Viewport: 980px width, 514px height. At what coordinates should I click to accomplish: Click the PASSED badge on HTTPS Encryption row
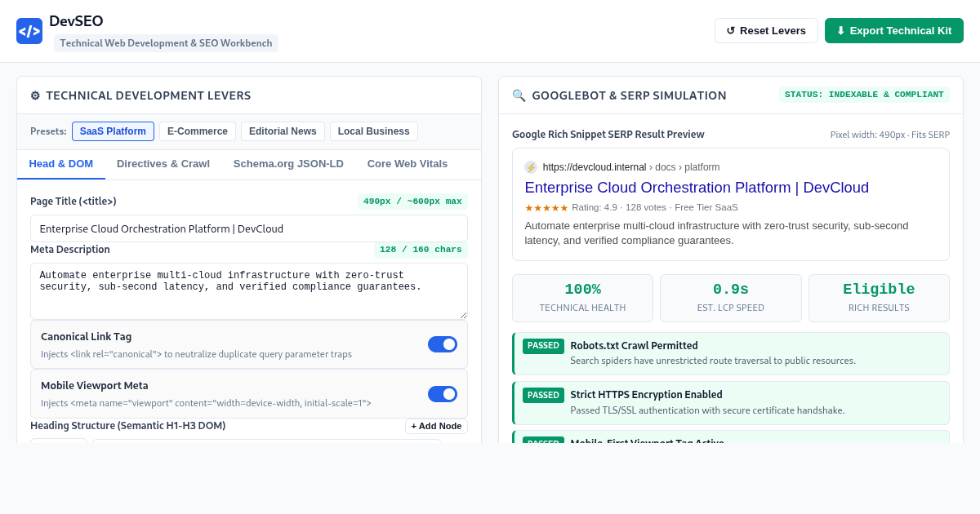click(x=543, y=395)
